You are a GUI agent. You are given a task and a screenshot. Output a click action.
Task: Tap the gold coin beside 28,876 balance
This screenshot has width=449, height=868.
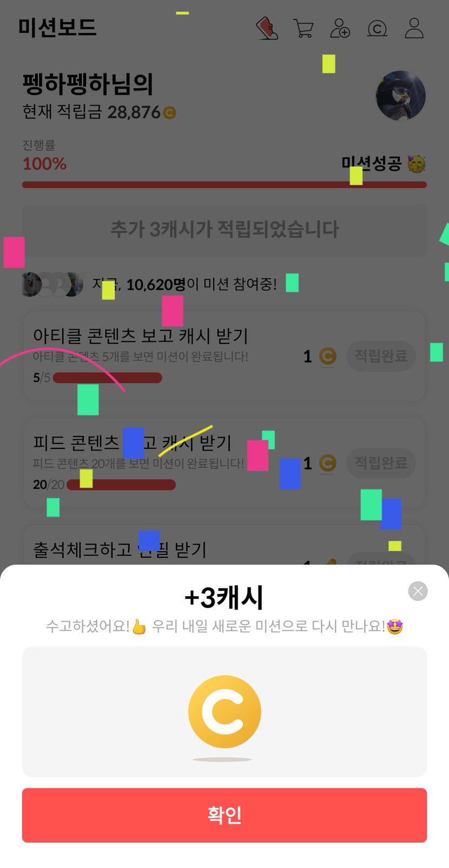(x=169, y=113)
